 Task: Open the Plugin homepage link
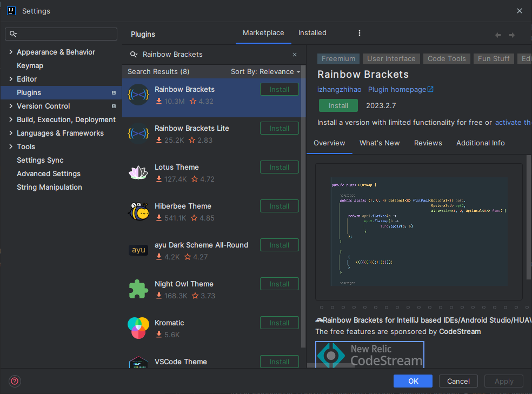(401, 90)
